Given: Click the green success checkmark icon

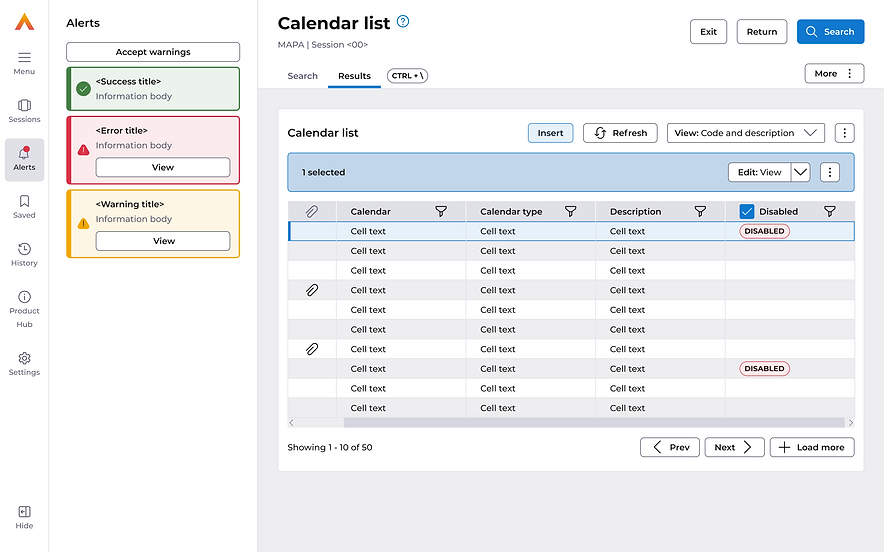Looking at the screenshot, I should coord(83,89).
